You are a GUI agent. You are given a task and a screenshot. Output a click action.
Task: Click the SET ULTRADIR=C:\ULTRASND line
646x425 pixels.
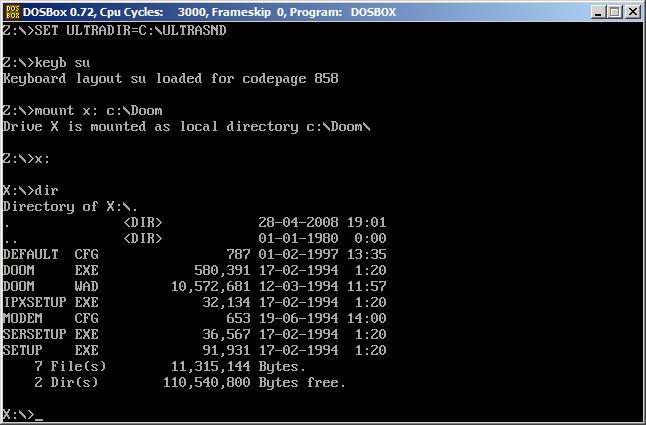tap(115, 30)
